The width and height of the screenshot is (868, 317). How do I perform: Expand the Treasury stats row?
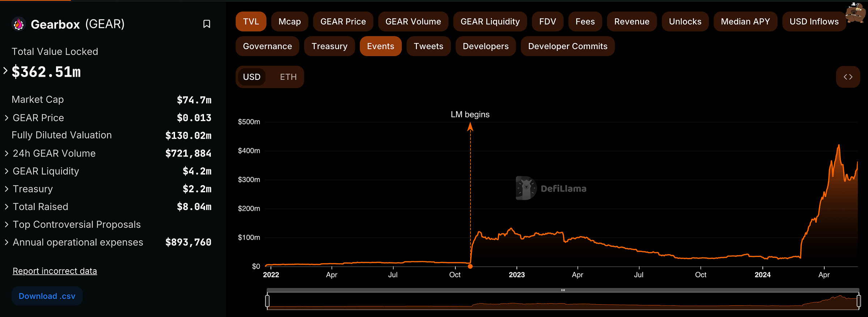(x=7, y=189)
